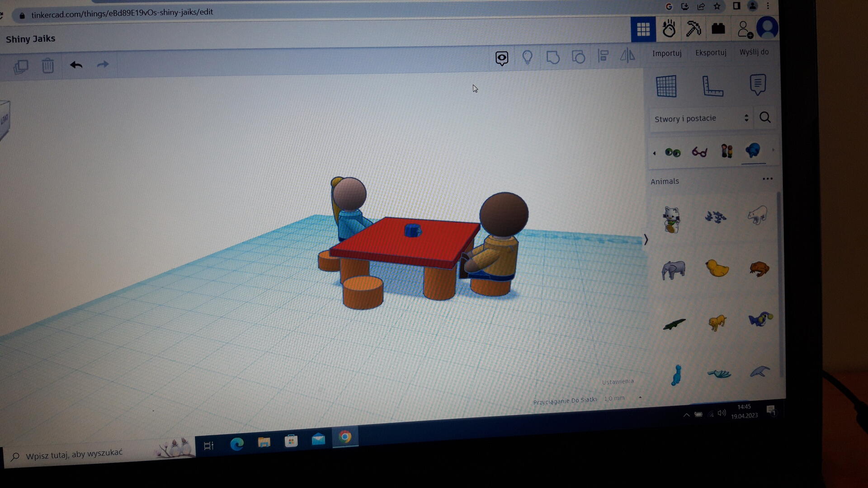Viewport: 868px width, 488px height.
Task: Click the Importuj button
Action: (x=666, y=53)
